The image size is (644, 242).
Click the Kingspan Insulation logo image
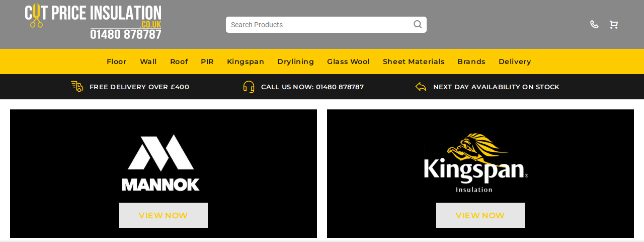[x=475, y=162]
